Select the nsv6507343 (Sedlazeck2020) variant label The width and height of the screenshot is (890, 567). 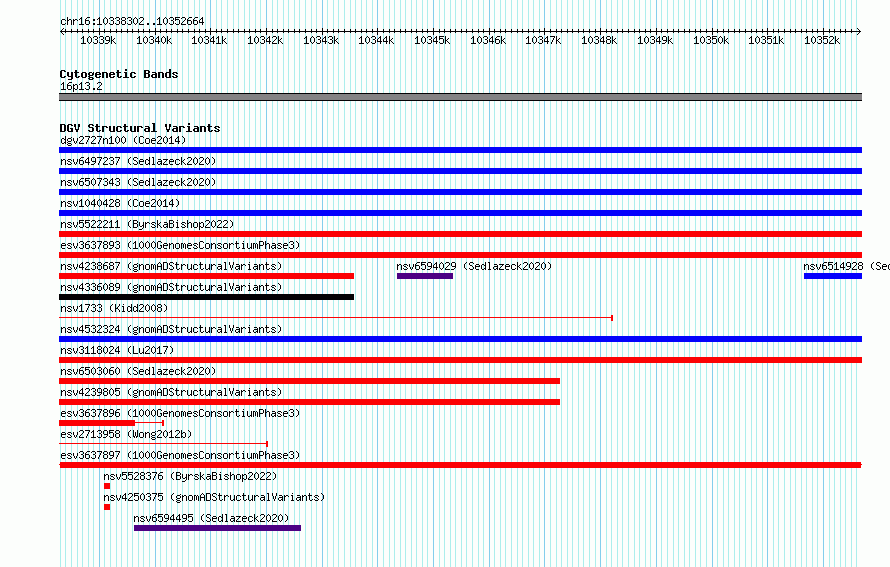138,182
